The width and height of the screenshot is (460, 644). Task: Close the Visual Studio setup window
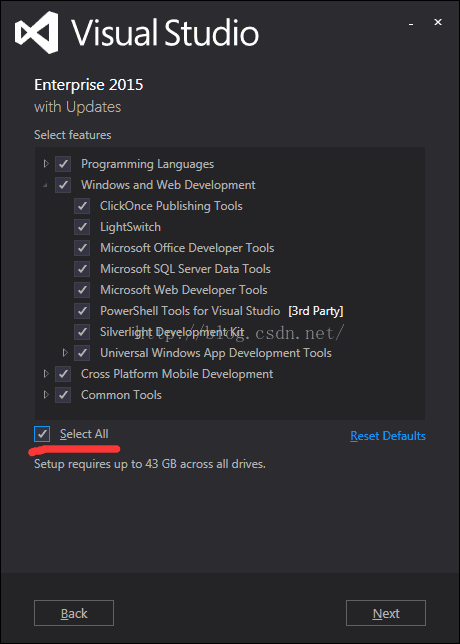click(438, 23)
